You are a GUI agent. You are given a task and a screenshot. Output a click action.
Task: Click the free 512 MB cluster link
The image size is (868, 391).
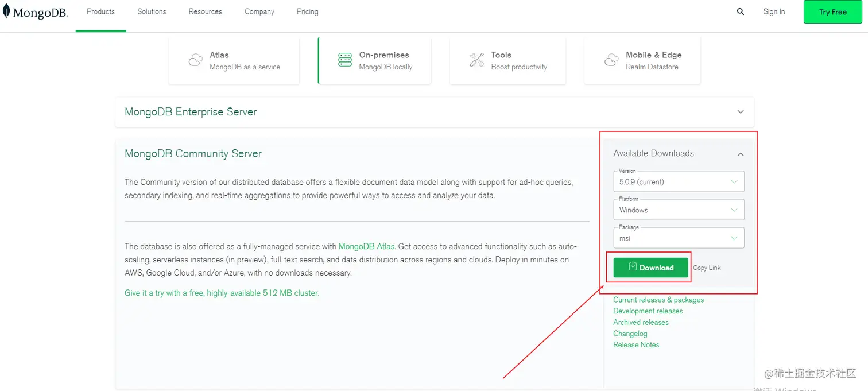click(222, 293)
